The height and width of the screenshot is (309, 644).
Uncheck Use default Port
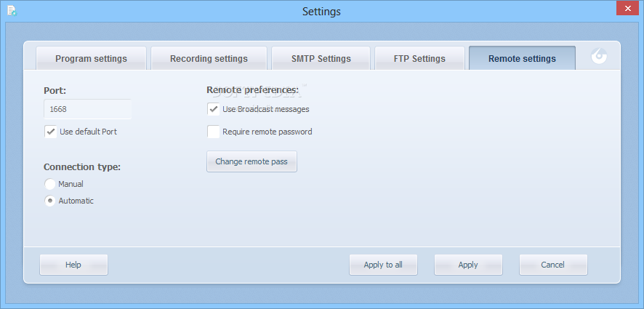click(x=51, y=132)
